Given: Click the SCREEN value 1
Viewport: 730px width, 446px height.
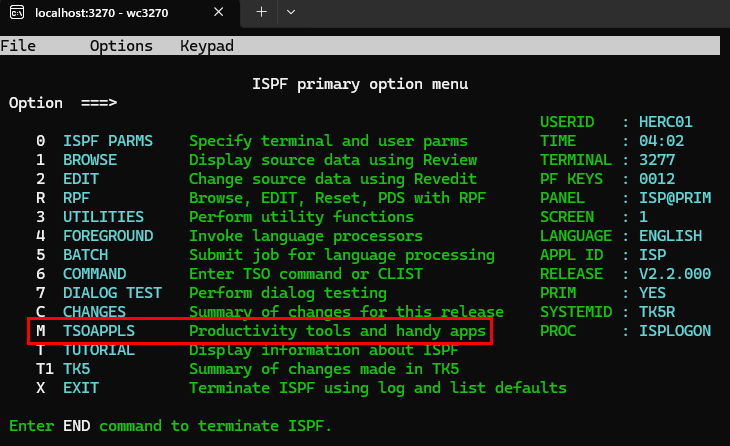Looking at the screenshot, I should pyautogui.click(x=643, y=217).
